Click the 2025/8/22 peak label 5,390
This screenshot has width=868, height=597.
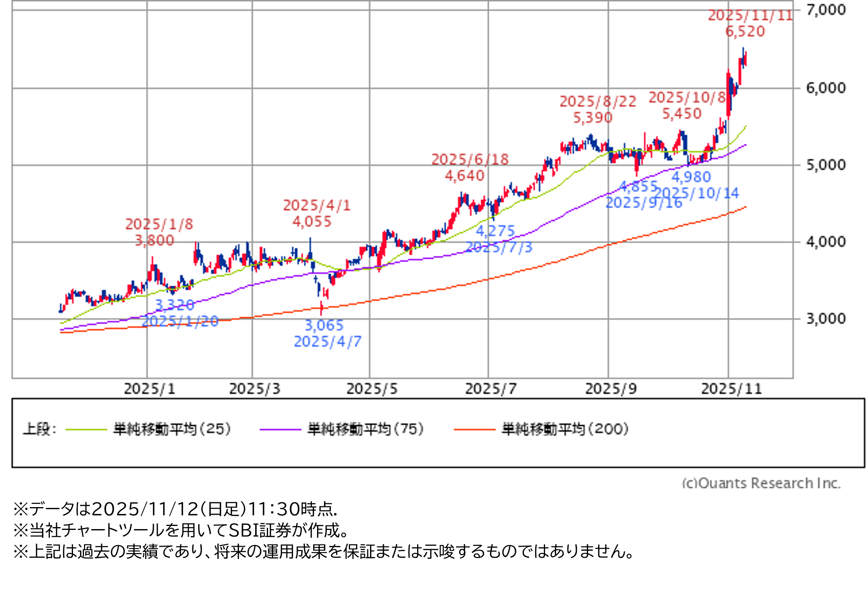(593, 117)
